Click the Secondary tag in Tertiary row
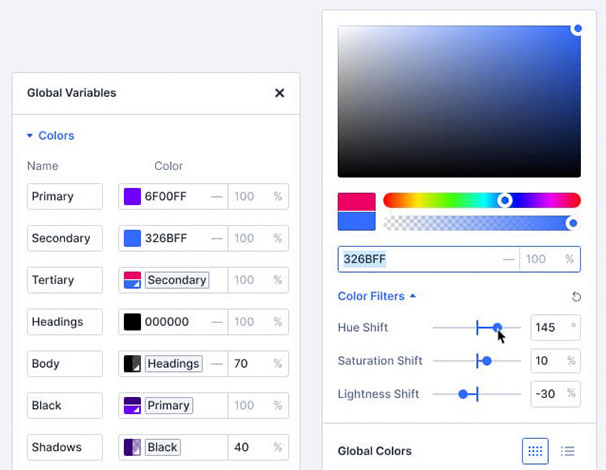The width and height of the screenshot is (606, 470). tap(177, 280)
